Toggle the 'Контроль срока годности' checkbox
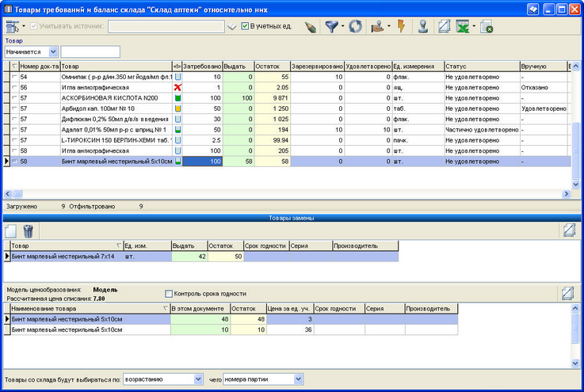The width and height of the screenshot is (584, 392). coord(169,294)
